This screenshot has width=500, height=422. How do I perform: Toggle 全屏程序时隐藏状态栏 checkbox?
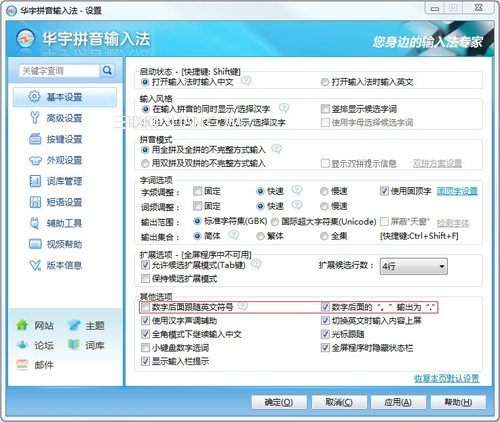click(x=325, y=348)
